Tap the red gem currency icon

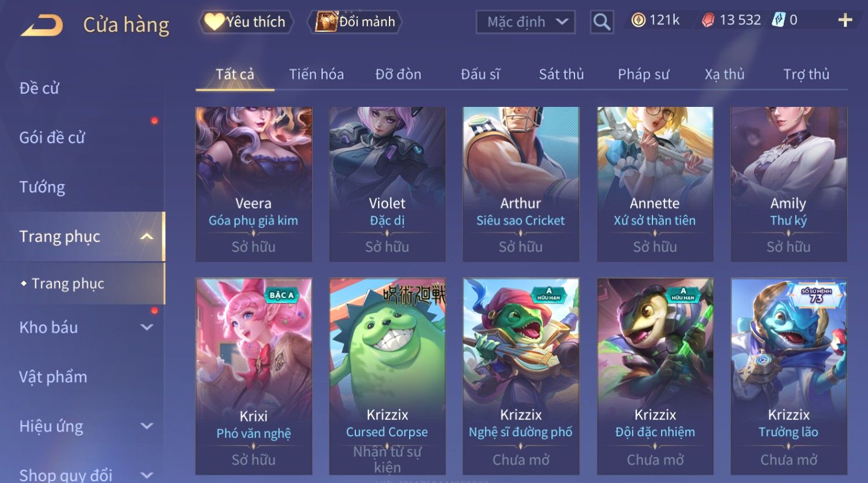point(708,20)
